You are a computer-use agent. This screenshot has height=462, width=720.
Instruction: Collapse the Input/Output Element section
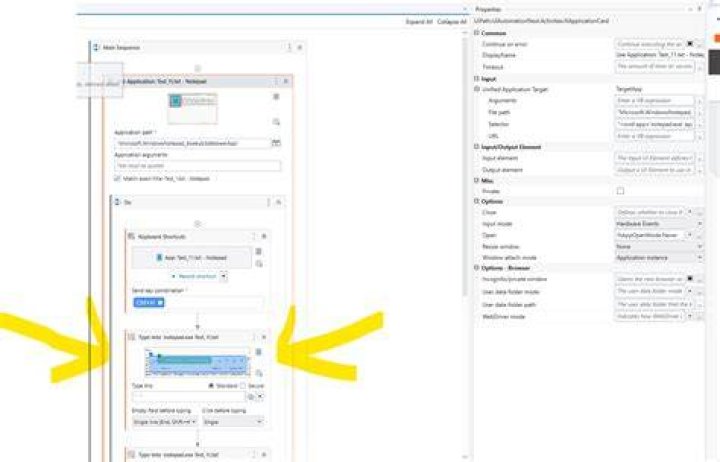click(x=477, y=147)
